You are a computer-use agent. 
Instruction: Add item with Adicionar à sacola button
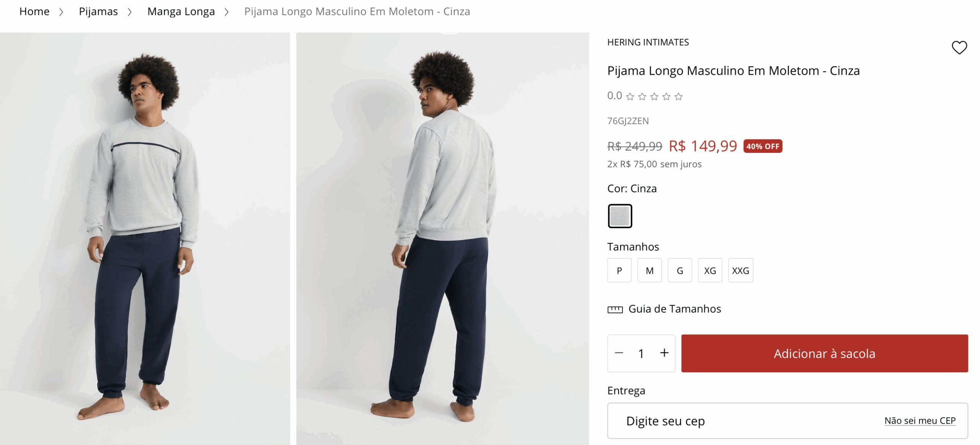point(825,353)
